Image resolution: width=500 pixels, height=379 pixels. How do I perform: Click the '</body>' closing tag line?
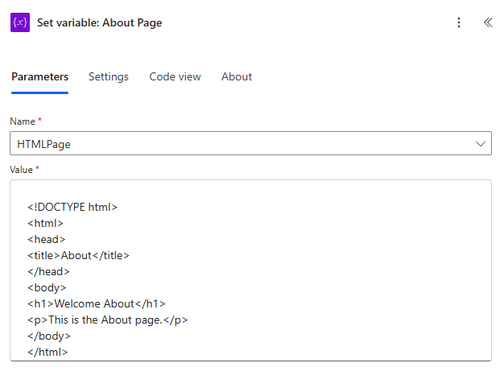pos(49,336)
